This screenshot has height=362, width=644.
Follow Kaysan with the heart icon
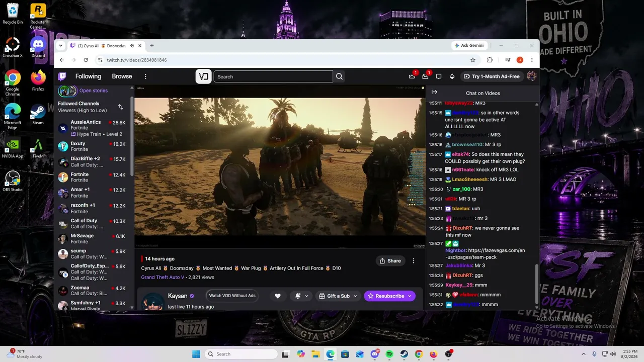pyautogui.click(x=278, y=296)
